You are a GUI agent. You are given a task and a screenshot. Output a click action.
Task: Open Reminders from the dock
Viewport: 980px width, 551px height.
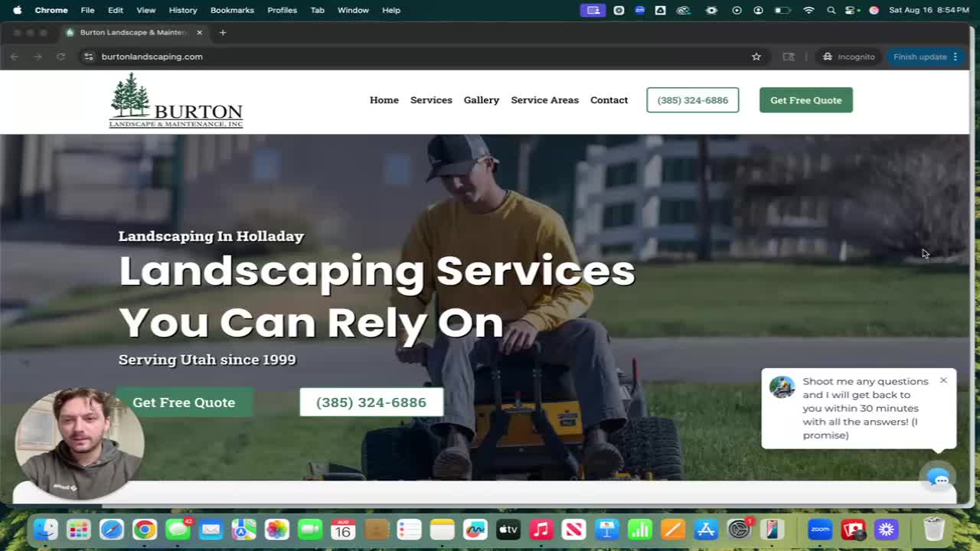[x=409, y=529]
